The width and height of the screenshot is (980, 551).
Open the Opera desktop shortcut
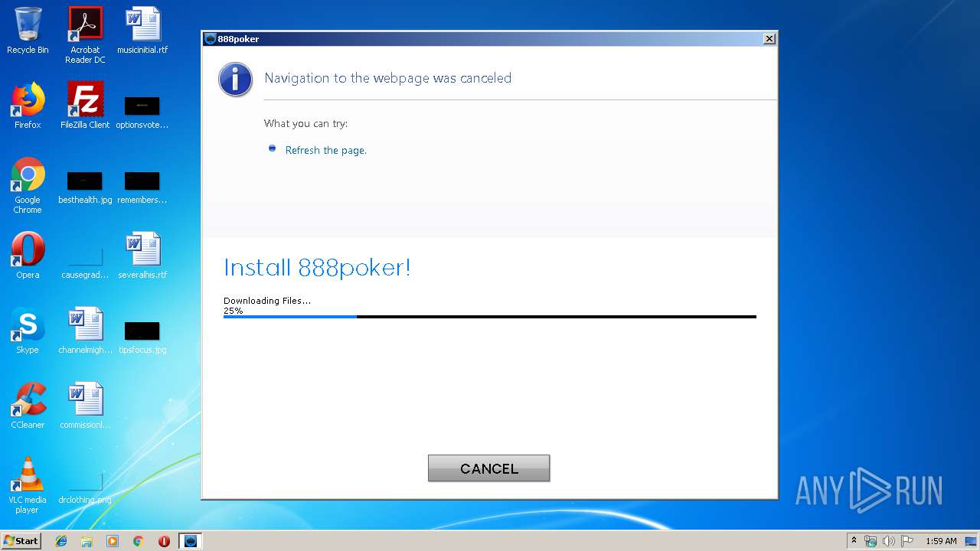(x=28, y=256)
